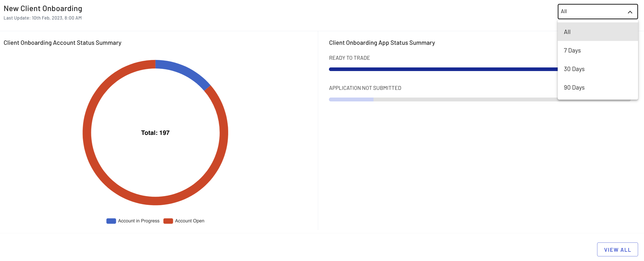The width and height of the screenshot is (644, 261).
Task: Click the READY TO TRADE status label
Action: coord(349,58)
